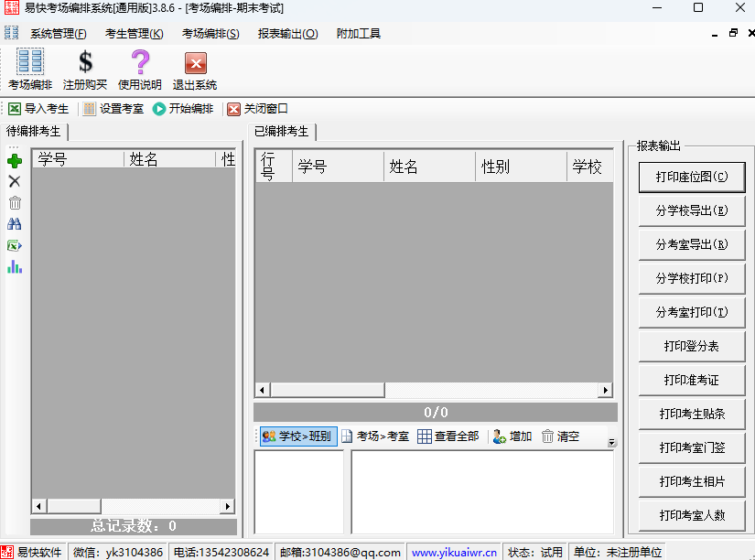Click 打印准考证 button

tap(692, 380)
